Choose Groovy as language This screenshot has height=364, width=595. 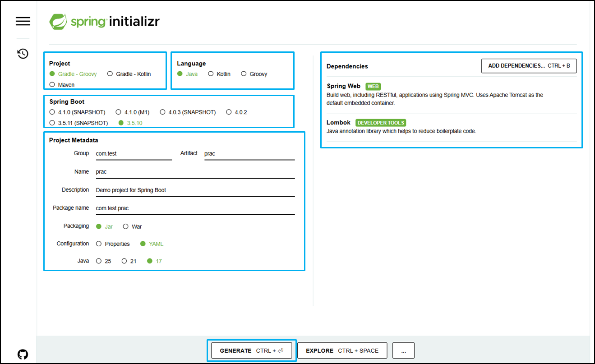[254, 74]
